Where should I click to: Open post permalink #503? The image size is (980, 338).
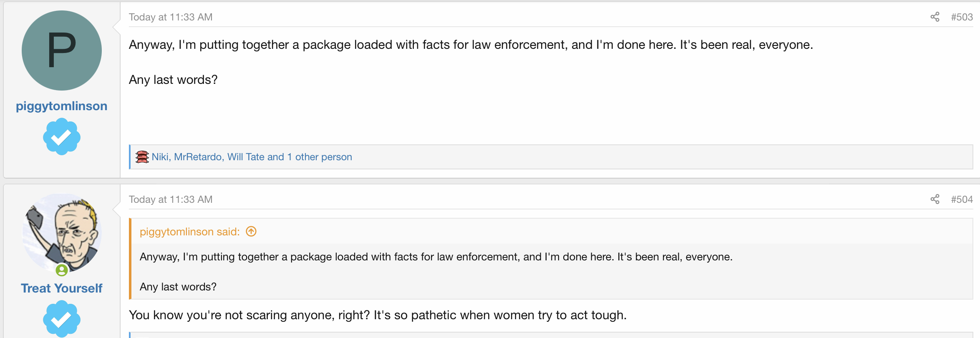click(x=962, y=17)
